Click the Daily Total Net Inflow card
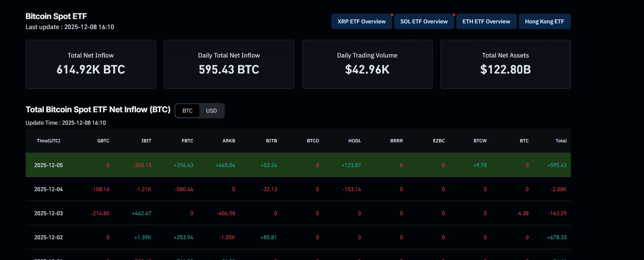644x260 pixels. [x=229, y=64]
